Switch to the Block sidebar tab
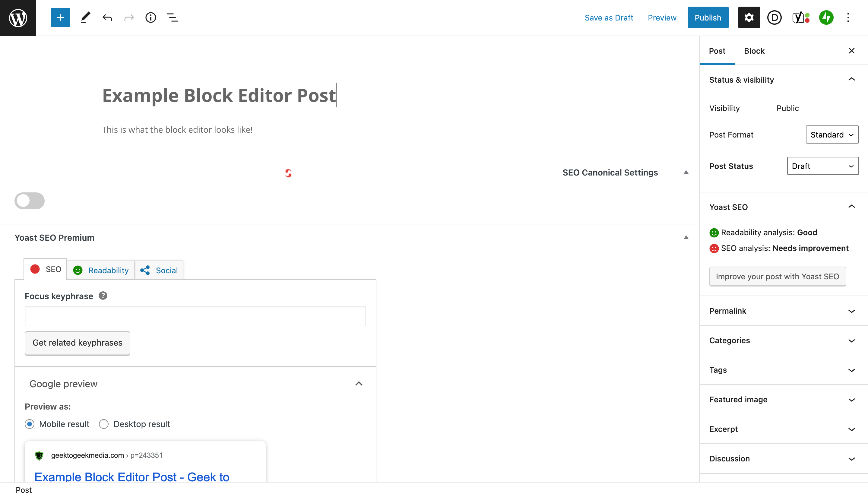 coord(754,51)
